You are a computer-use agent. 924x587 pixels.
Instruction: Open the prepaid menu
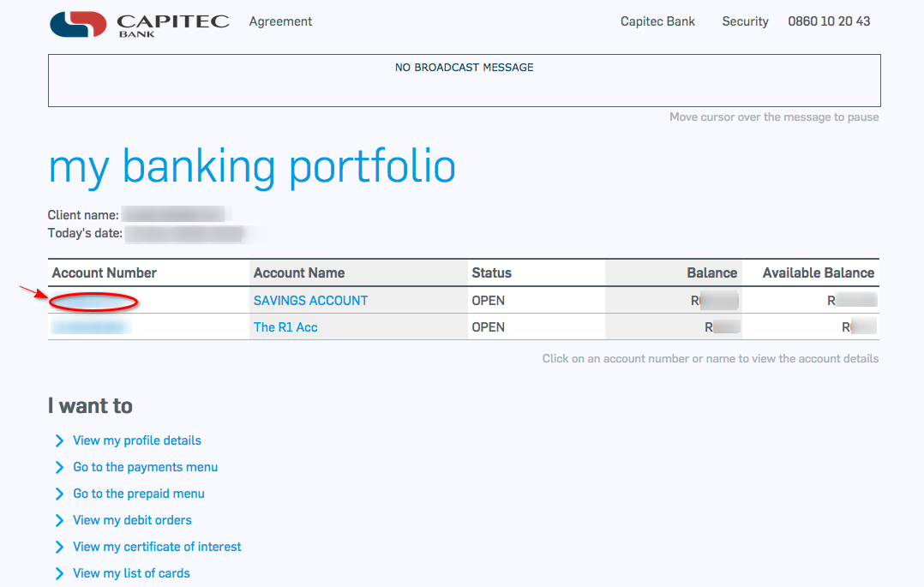click(138, 494)
